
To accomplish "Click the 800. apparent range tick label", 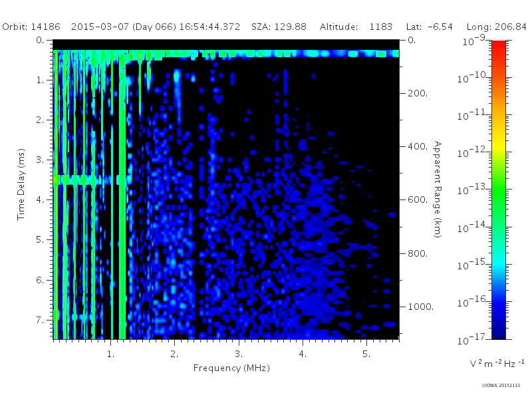I will tap(418, 253).
